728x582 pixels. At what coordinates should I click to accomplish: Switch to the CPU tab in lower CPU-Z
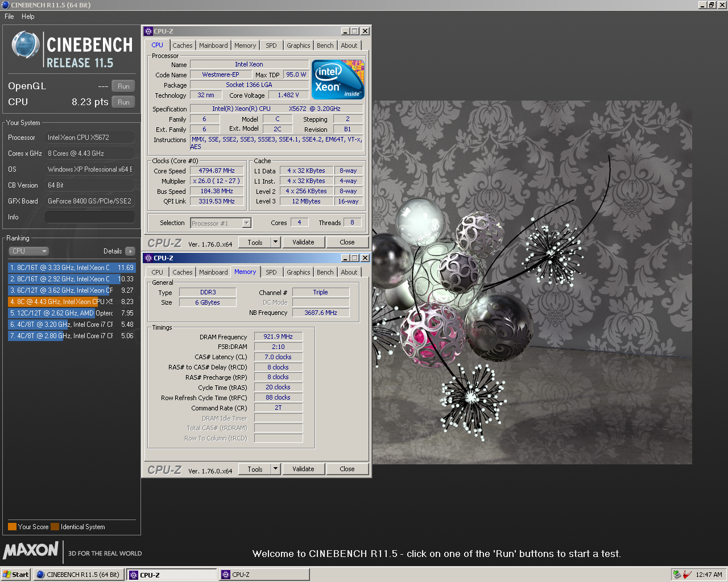[x=158, y=272]
